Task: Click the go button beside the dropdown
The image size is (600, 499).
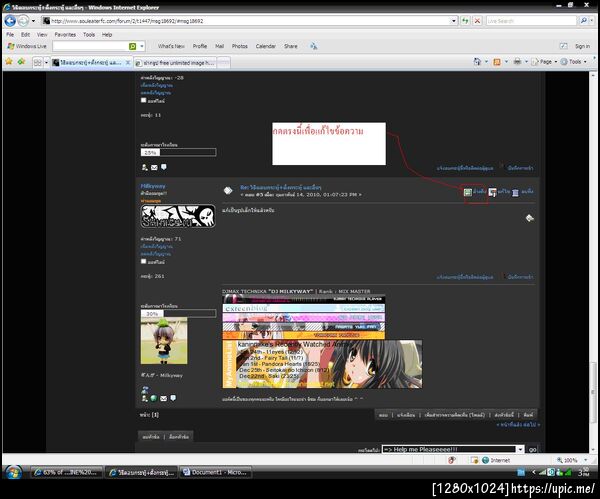Action: 532,450
